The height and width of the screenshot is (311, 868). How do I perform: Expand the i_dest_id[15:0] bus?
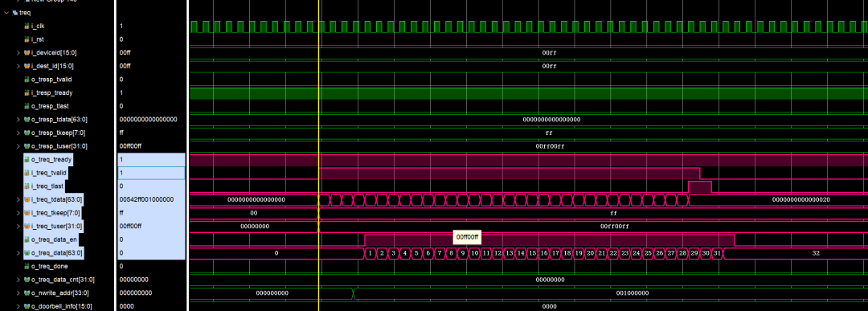(18, 66)
